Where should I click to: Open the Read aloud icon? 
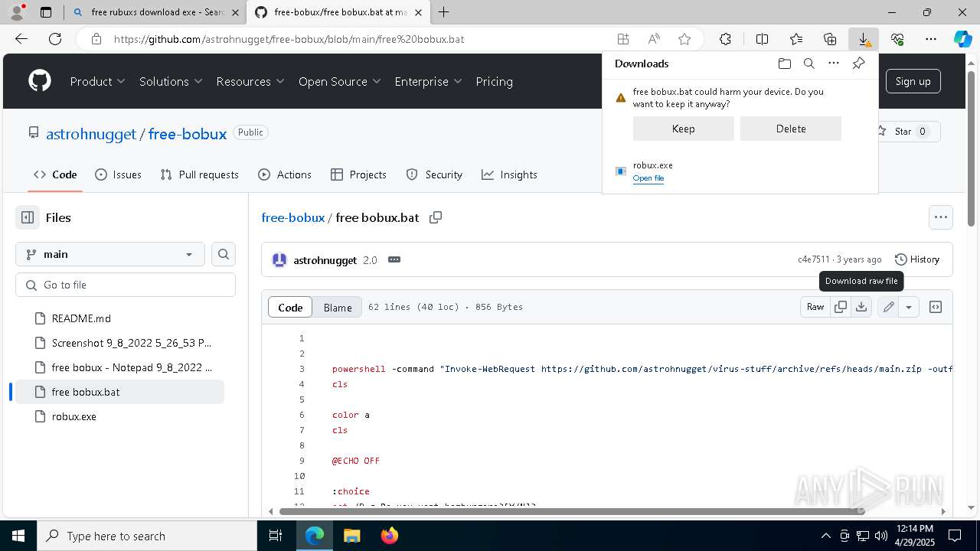(654, 39)
